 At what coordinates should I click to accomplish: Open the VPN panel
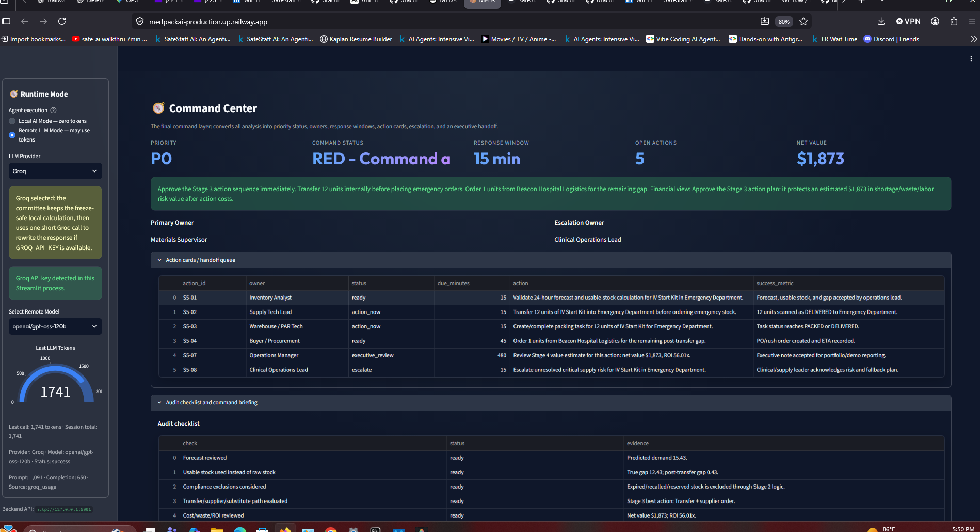click(x=908, y=21)
